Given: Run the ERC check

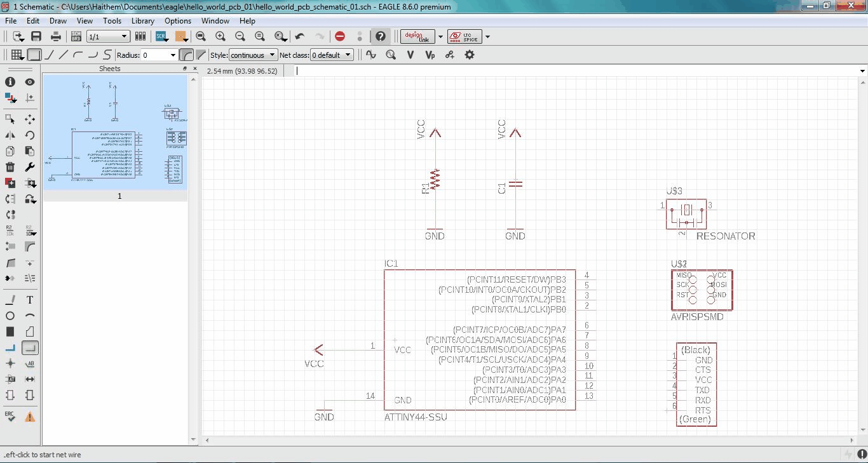Looking at the screenshot, I should coord(10,417).
